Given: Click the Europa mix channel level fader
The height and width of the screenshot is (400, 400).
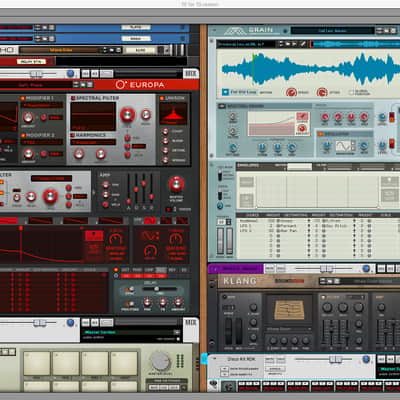Looking at the screenshot, I should pos(36,73).
